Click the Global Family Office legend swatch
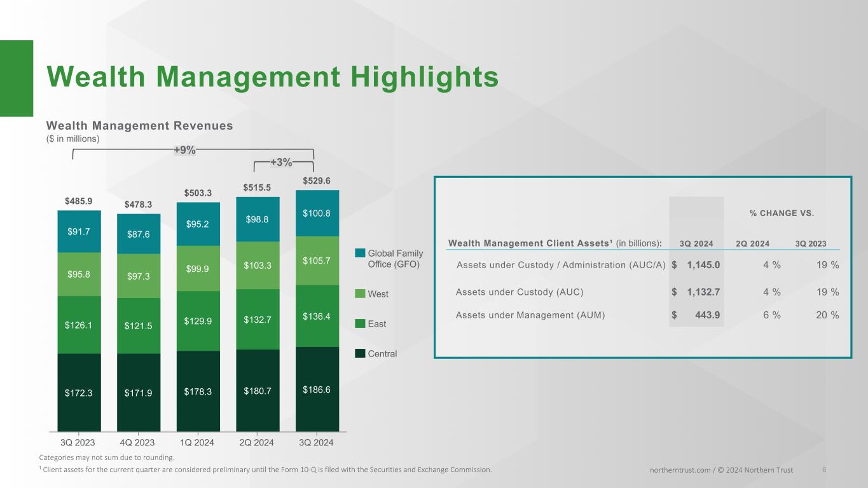This screenshot has height=488, width=868. click(x=359, y=254)
